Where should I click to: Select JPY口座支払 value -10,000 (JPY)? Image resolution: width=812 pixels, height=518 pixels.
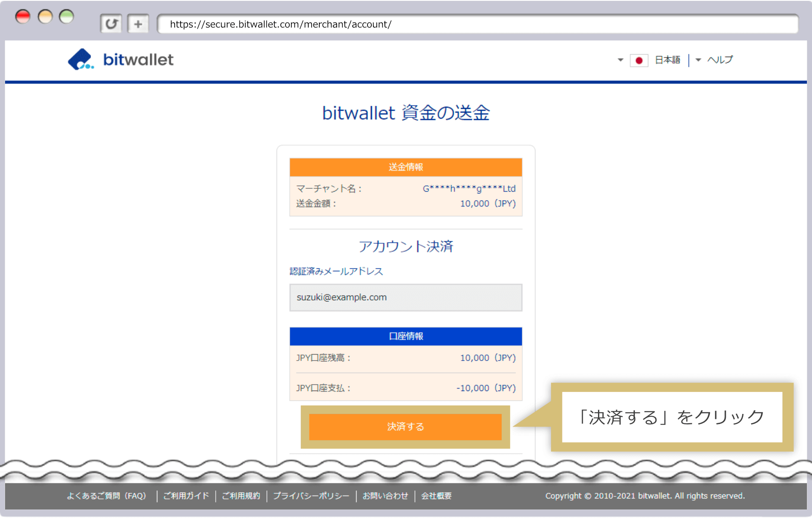coord(486,388)
